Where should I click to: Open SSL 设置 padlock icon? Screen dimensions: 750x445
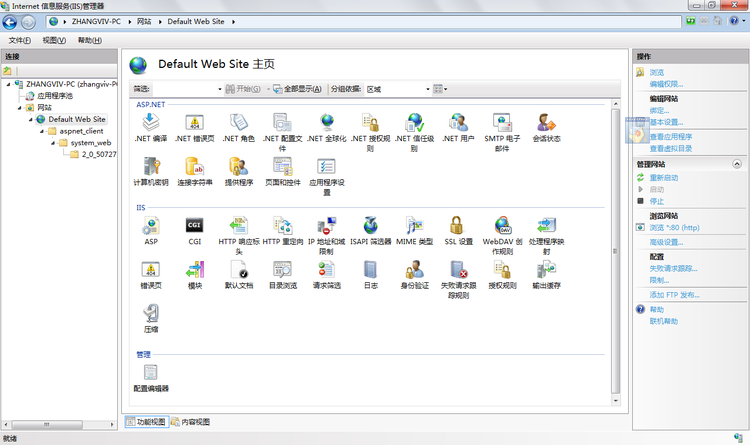[x=457, y=225]
